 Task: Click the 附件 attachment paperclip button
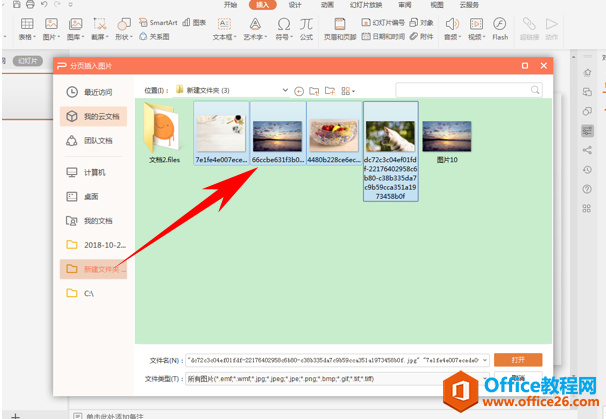click(422, 36)
